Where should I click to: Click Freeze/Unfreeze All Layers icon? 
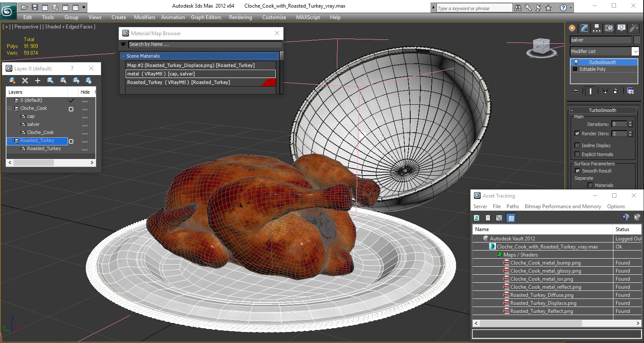coord(89,80)
